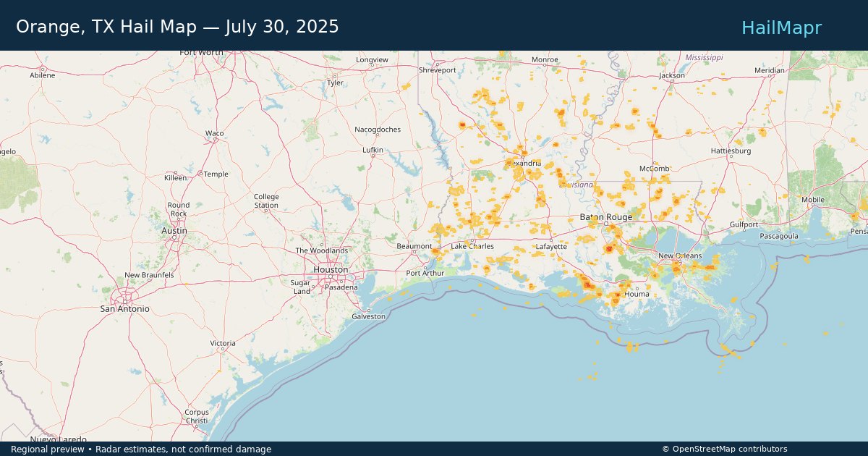Click the Nuevo Laredo map label

coord(59,439)
